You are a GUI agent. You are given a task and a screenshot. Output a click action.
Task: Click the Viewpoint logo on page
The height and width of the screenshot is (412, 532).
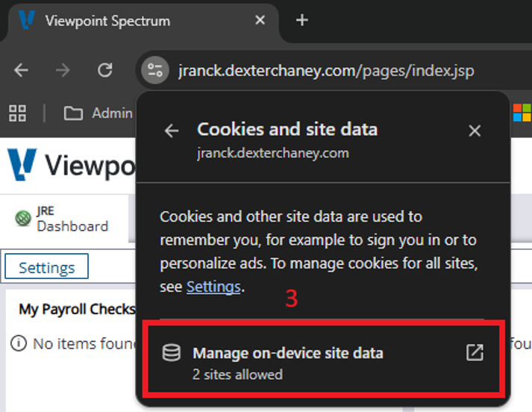pyautogui.click(x=22, y=165)
